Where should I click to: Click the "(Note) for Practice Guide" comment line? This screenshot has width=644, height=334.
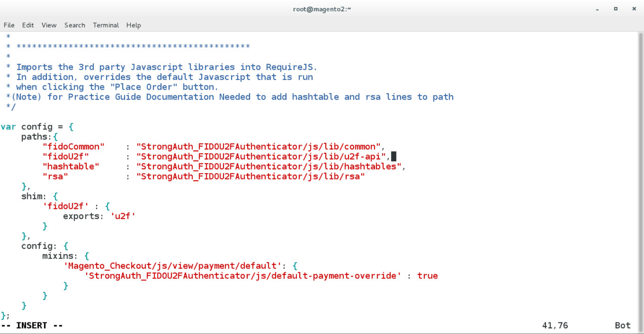tap(230, 97)
